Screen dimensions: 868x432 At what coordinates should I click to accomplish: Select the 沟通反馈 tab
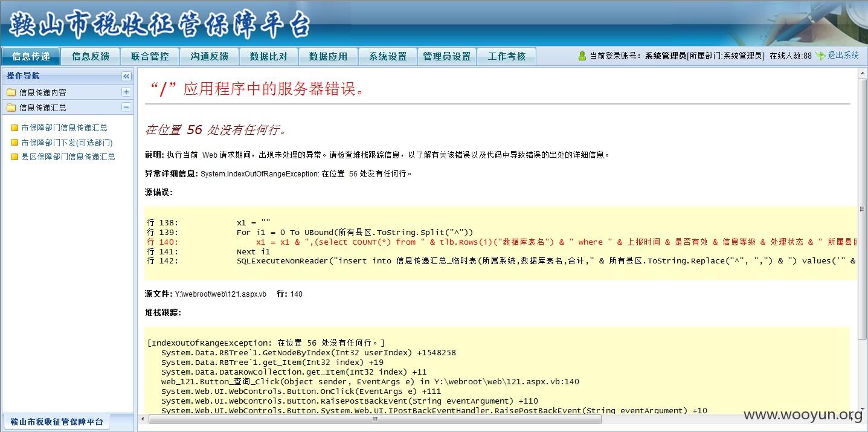click(210, 56)
